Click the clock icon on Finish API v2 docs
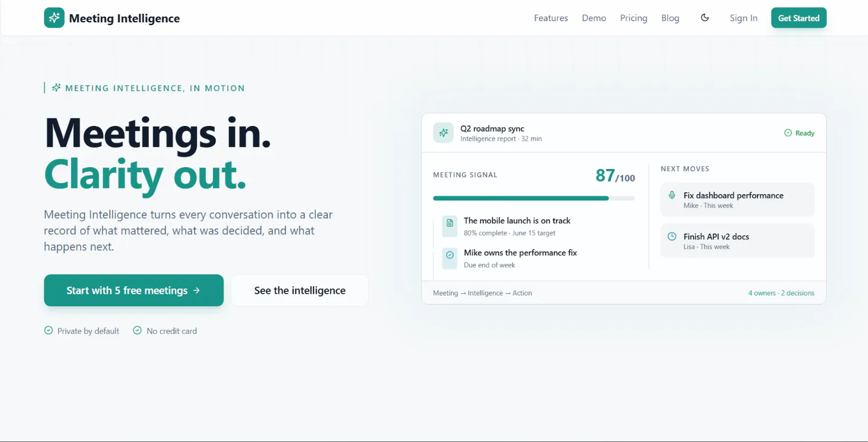Viewport: 868px width, 442px height. (672, 236)
